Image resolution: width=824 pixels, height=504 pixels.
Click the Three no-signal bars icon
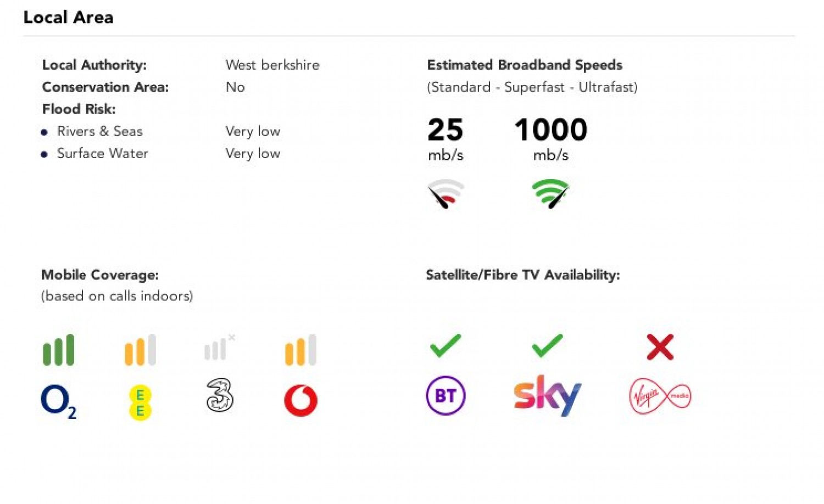pyautogui.click(x=219, y=348)
